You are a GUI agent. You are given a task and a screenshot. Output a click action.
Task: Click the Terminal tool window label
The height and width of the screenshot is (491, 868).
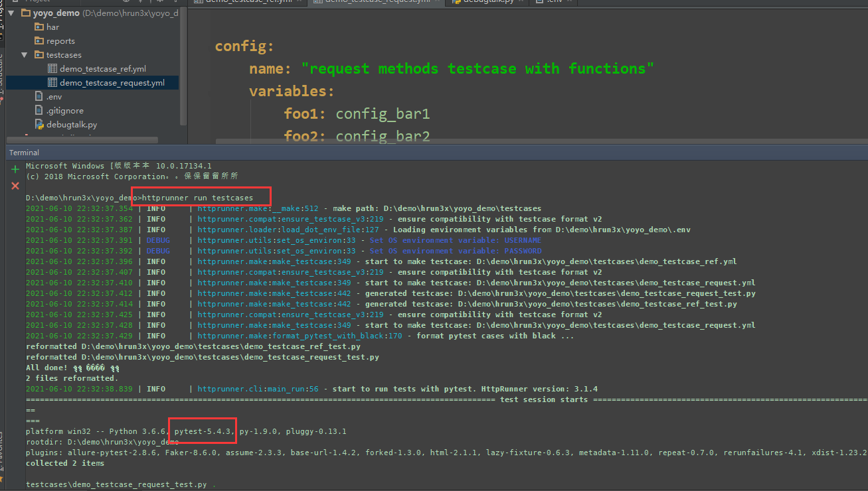(x=24, y=153)
